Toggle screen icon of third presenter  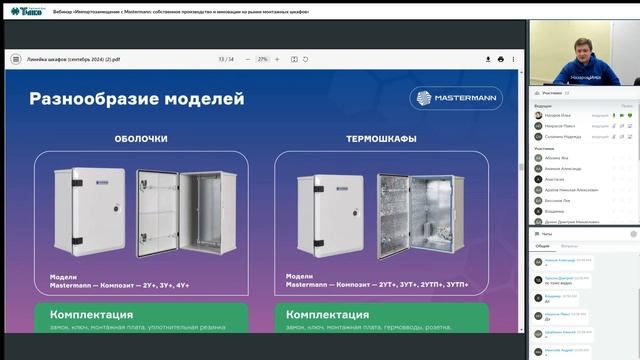point(630,137)
